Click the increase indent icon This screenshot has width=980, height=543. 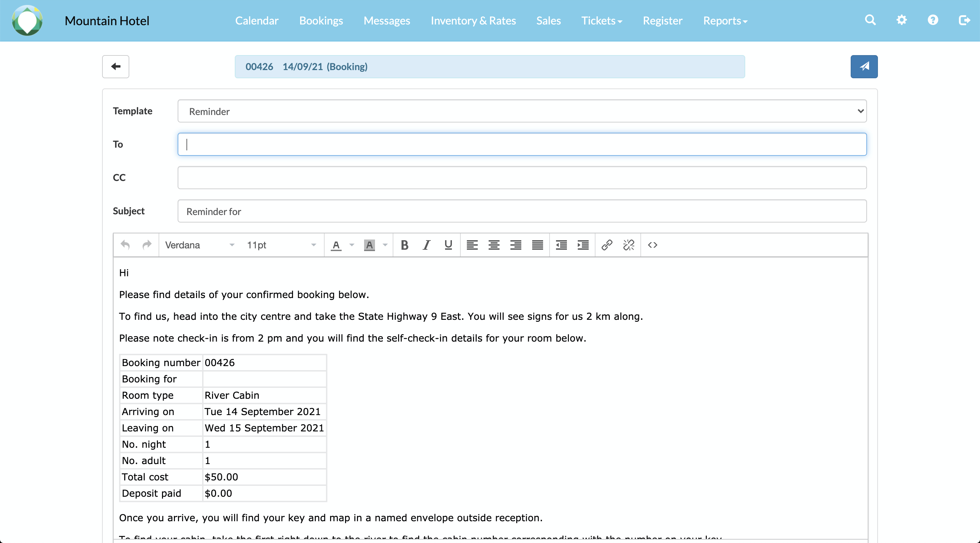[x=583, y=245]
